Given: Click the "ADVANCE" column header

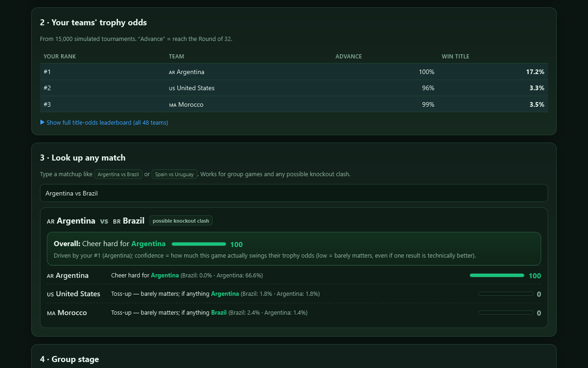Looking at the screenshot, I should coord(349,57).
